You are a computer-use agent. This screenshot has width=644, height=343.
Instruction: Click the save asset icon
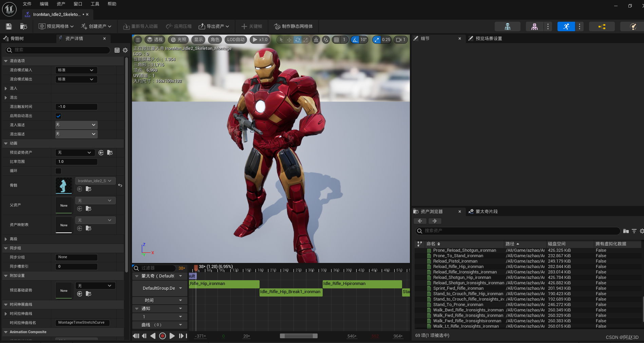[9, 26]
